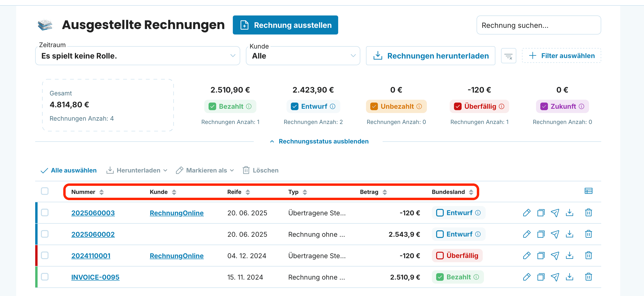This screenshot has height=296, width=644.
Task: Click the Rechnung ausstellen button
Action: pyautogui.click(x=285, y=25)
